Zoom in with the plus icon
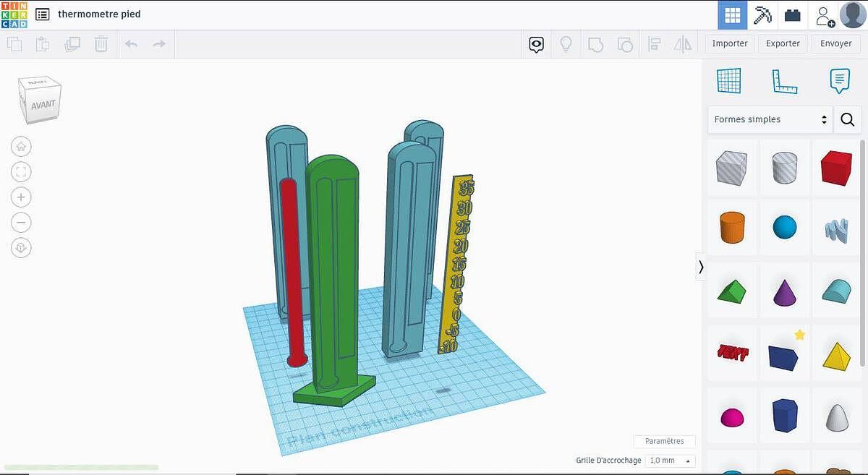Image resolution: width=868 pixels, height=475 pixels. (x=22, y=197)
